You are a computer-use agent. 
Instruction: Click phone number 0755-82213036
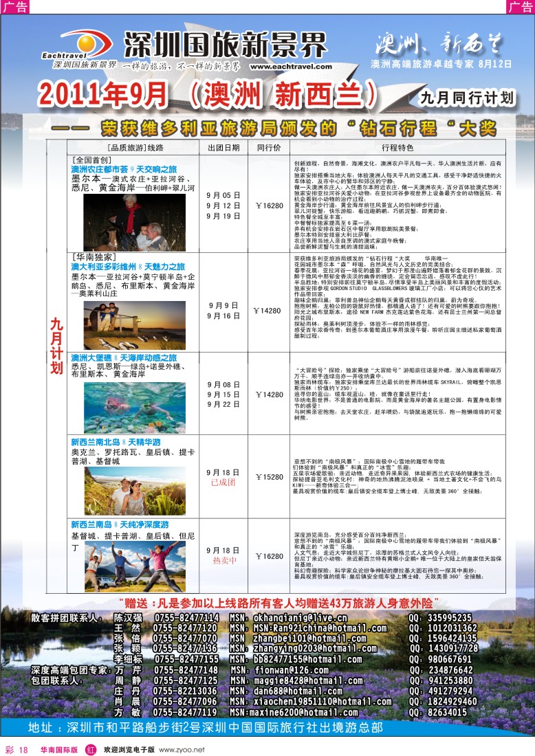[185, 691]
